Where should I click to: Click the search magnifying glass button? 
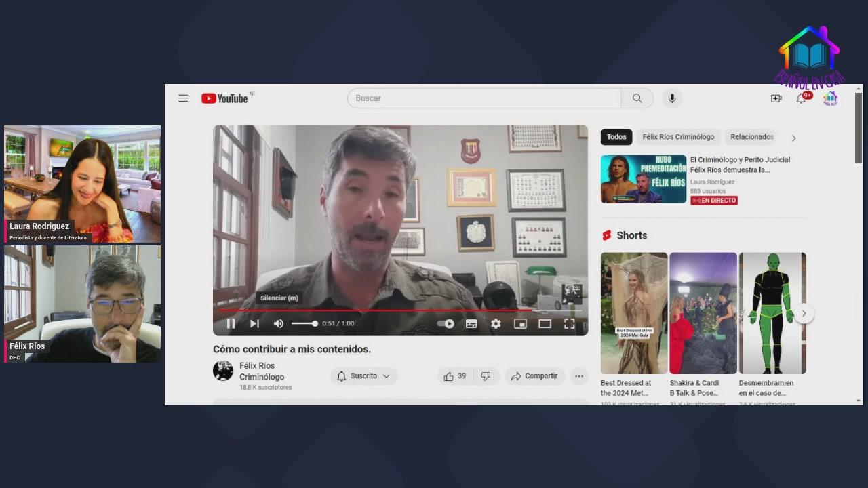pos(637,98)
